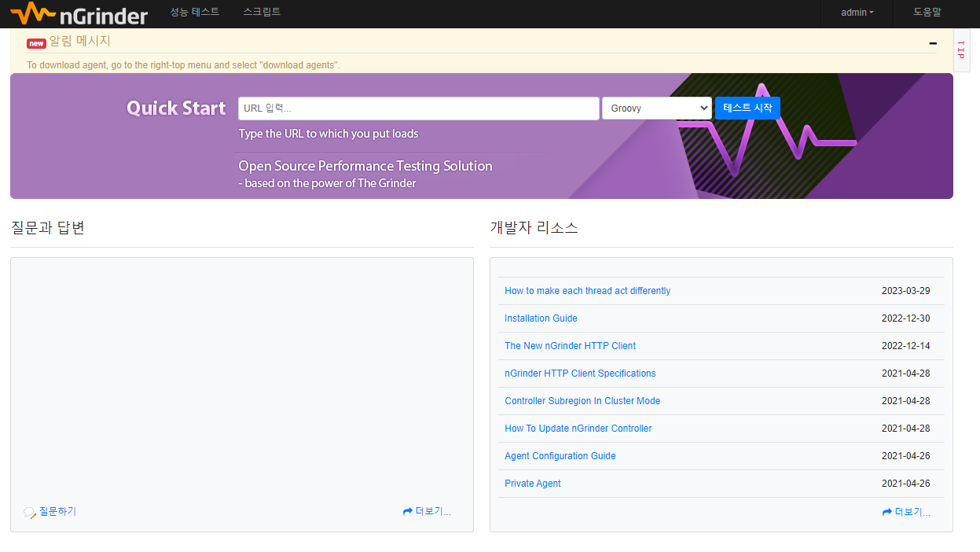Viewport: 980px width, 552px height.
Task: Click the red new badge icon
Action: tap(36, 43)
